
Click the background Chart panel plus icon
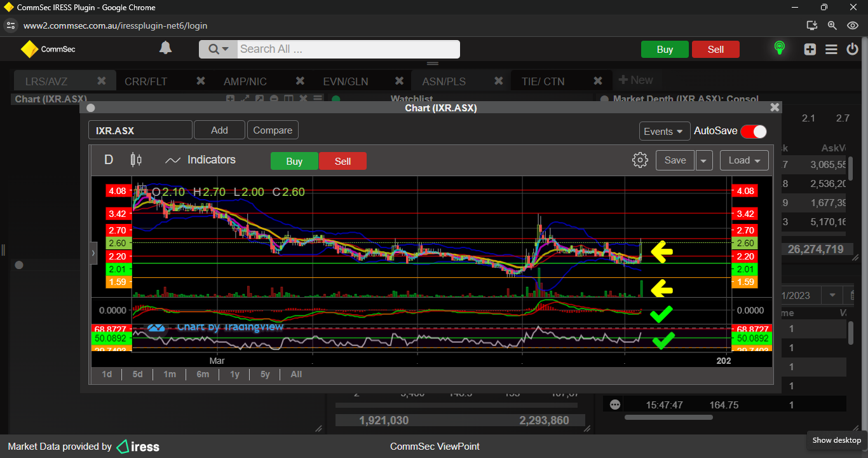coord(230,99)
